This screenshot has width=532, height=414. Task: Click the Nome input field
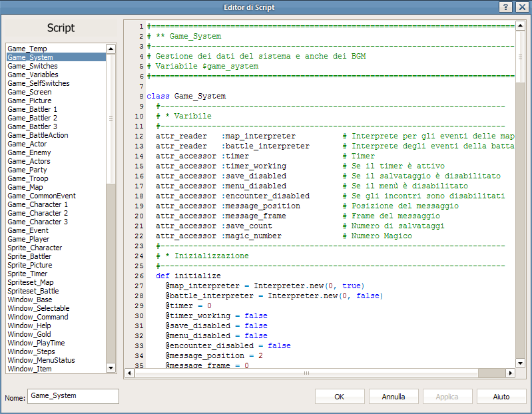click(x=73, y=396)
